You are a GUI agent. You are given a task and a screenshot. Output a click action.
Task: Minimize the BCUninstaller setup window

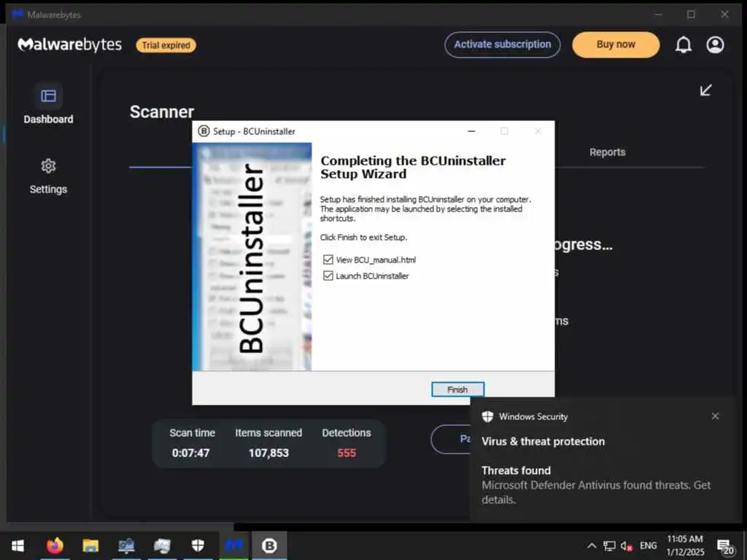[x=471, y=131]
